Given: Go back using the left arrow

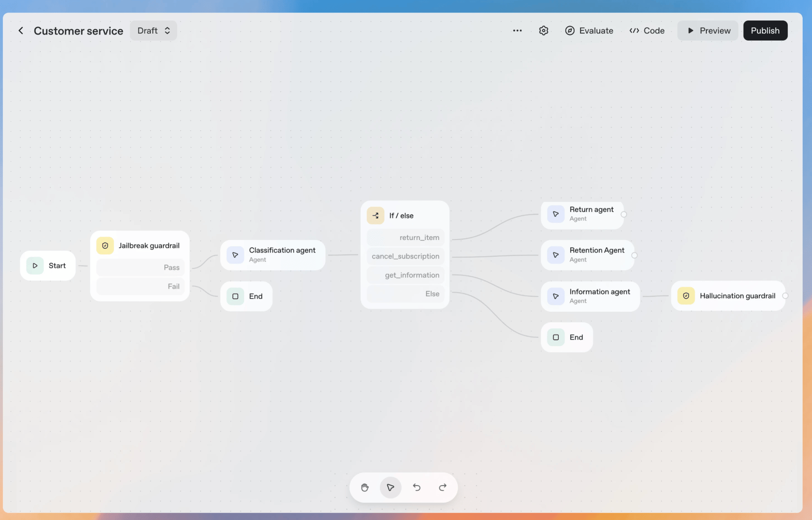Looking at the screenshot, I should click(20, 31).
